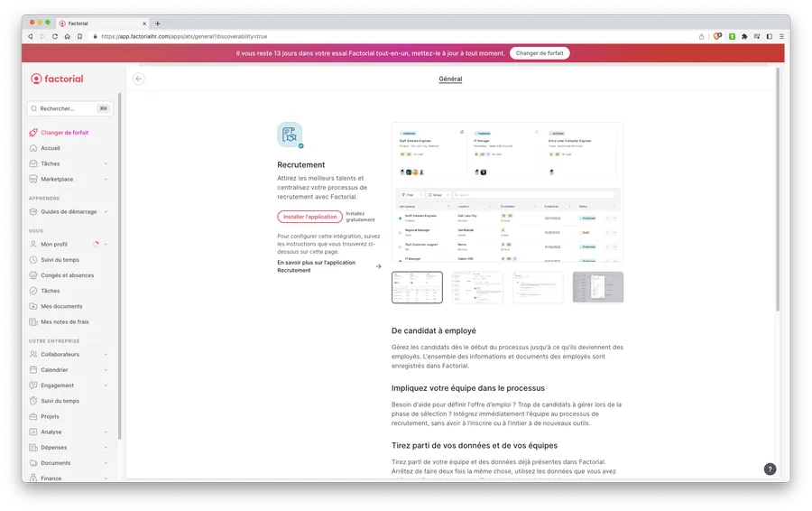Image resolution: width=812 pixels, height=511 pixels.
Task: Click the Calendrier calendar icon
Action: coord(33,370)
